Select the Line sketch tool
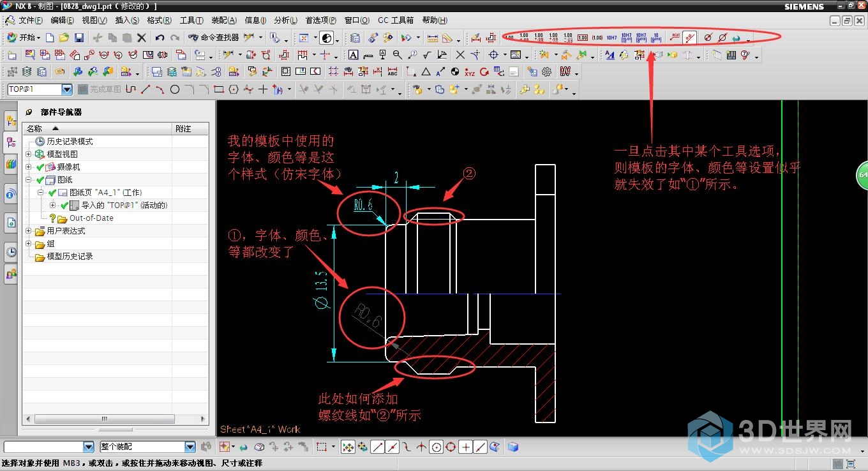The width and height of the screenshot is (868, 471). tap(146, 89)
